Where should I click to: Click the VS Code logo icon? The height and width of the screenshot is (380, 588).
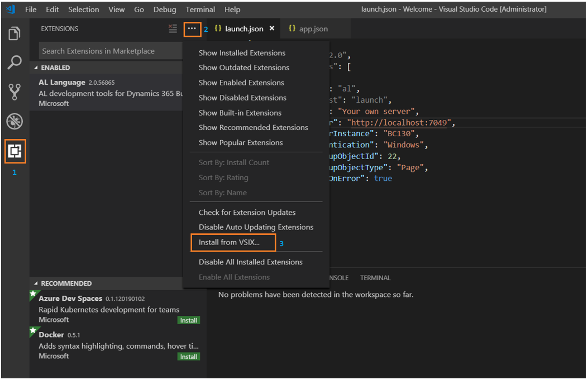click(x=11, y=9)
